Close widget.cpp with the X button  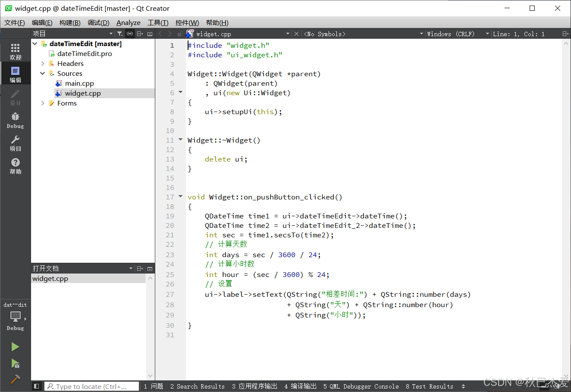[296, 33]
